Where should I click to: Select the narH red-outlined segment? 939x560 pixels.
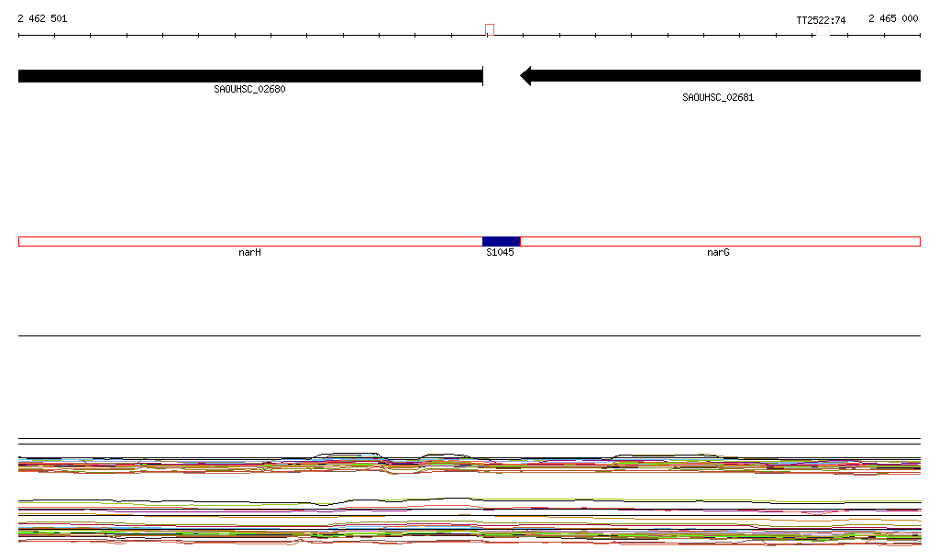pyautogui.click(x=249, y=241)
